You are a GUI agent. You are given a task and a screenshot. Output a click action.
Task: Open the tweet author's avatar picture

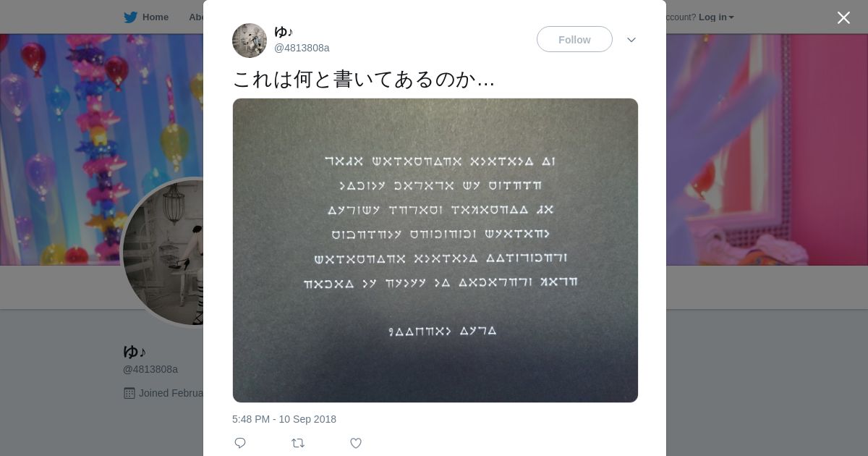(x=250, y=41)
